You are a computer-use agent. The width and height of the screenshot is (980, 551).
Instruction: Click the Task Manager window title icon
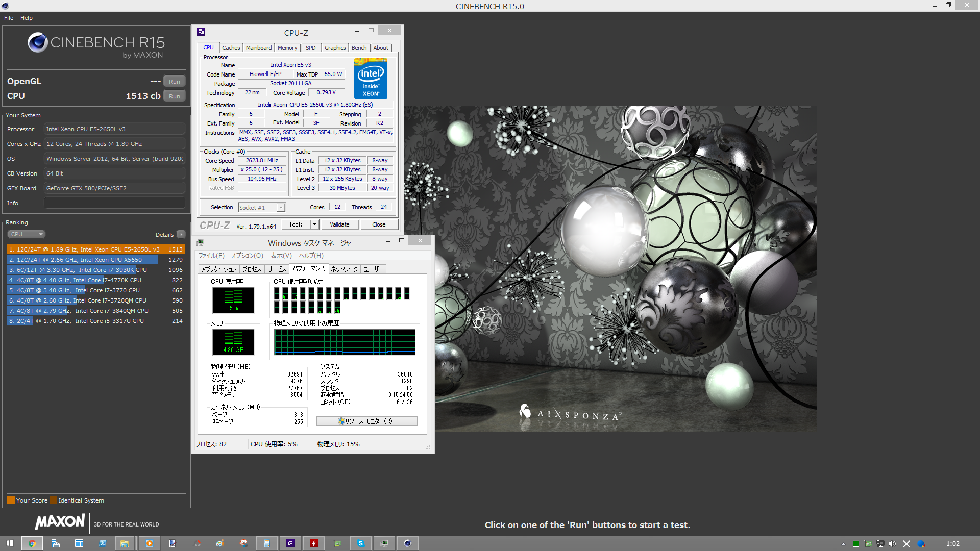[201, 242]
